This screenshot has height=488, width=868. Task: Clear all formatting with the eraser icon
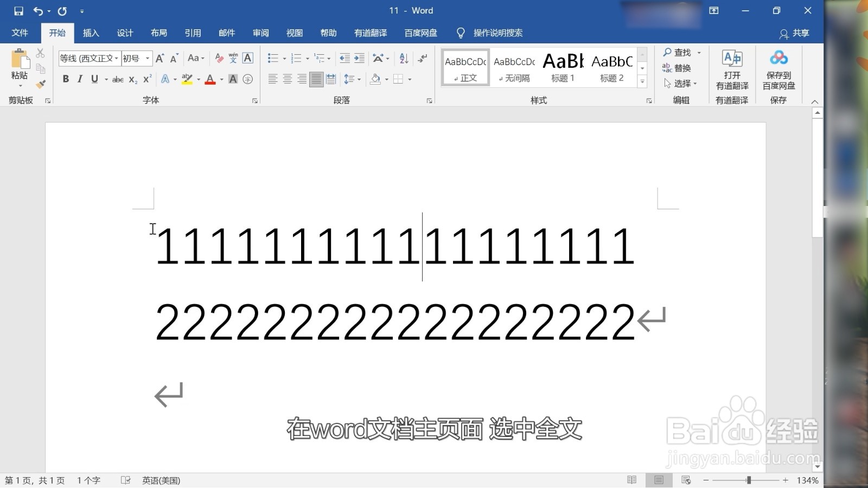(219, 58)
